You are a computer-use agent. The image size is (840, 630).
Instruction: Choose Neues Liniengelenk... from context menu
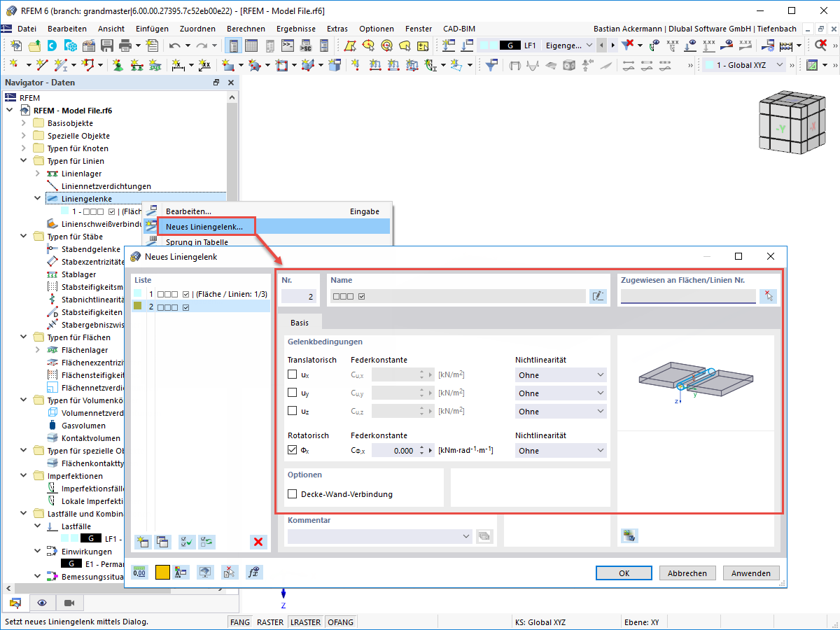click(266, 227)
